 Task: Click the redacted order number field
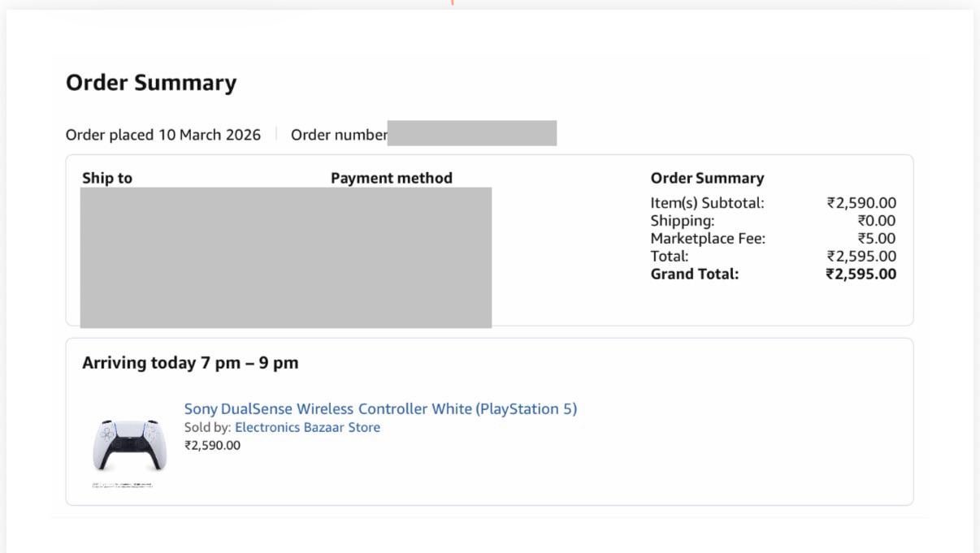pyautogui.click(x=472, y=133)
